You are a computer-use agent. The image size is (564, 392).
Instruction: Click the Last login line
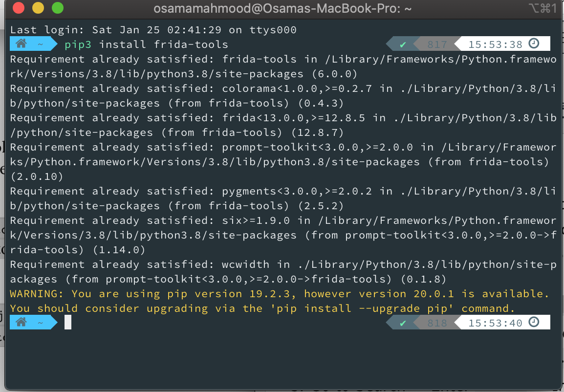click(153, 30)
